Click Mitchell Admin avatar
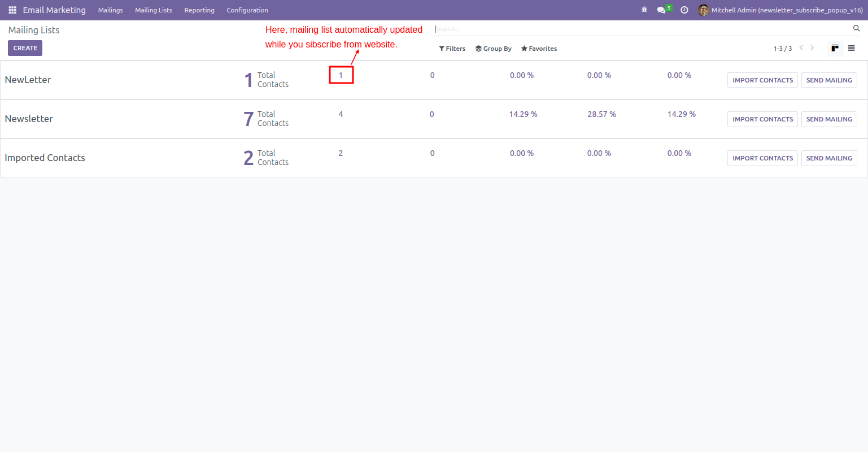The image size is (868, 452). click(703, 10)
